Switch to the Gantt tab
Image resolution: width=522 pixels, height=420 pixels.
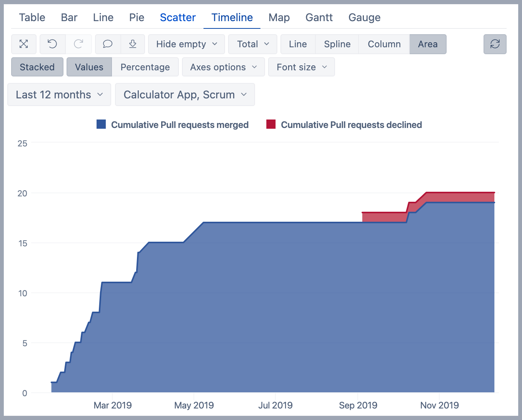point(319,18)
